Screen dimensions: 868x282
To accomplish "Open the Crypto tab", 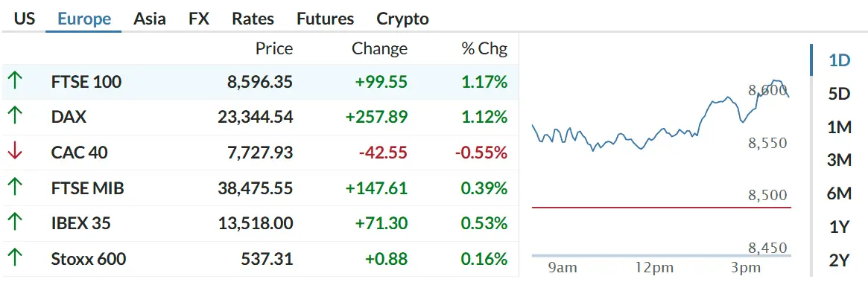I will coord(402,19).
